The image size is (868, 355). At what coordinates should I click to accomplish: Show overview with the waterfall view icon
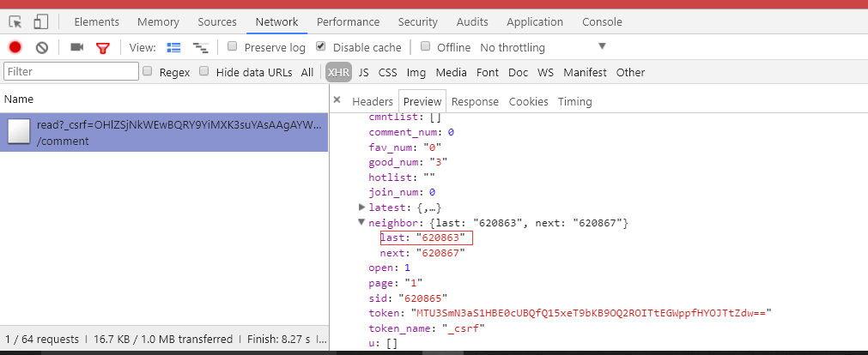coord(200,47)
